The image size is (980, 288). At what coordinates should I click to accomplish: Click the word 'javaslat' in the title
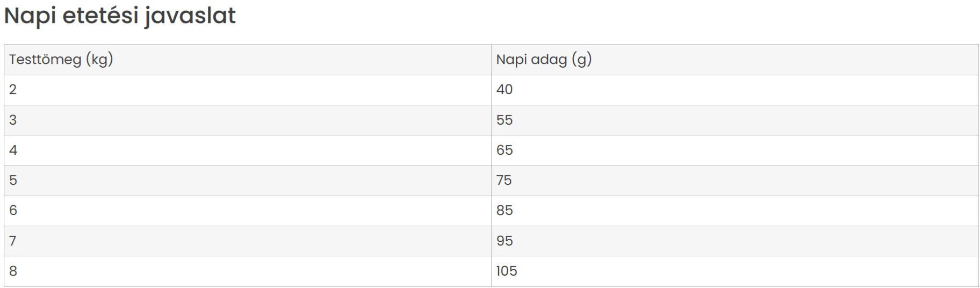tap(190, 16)
